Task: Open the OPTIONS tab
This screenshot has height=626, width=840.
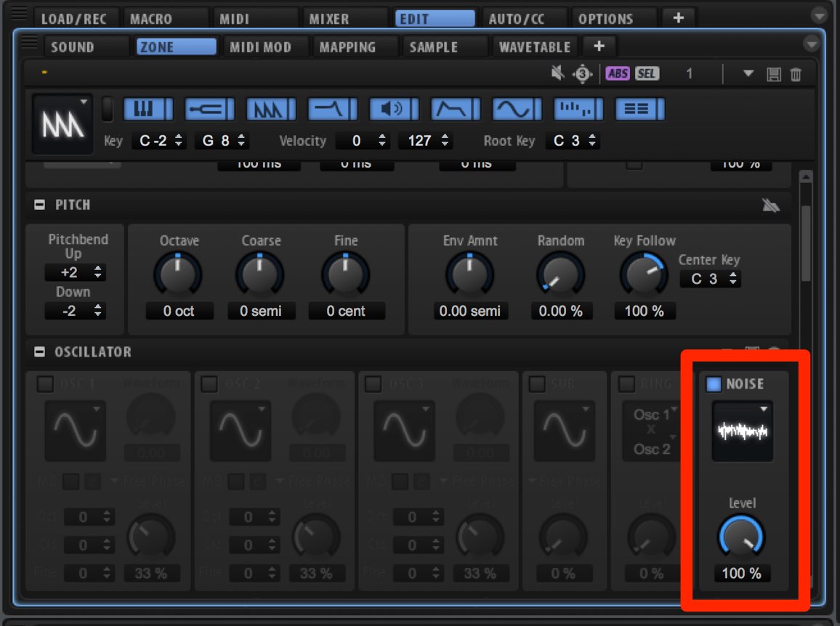Action: [x=614, y=18]
